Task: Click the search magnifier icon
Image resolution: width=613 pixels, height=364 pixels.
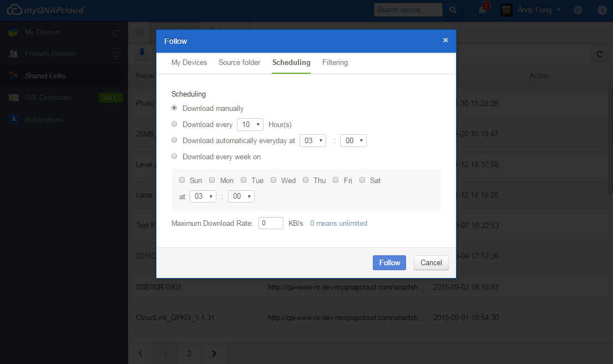Action: (x=452, y=10)
